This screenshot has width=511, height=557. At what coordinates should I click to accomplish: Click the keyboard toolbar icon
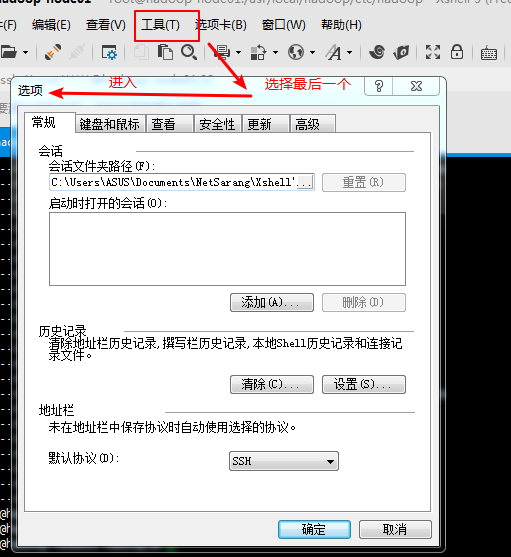click(489, 54)
